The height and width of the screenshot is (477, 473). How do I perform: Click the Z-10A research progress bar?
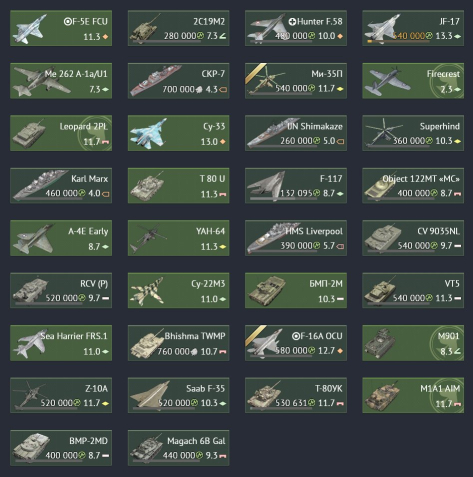(x=46, y=409)
